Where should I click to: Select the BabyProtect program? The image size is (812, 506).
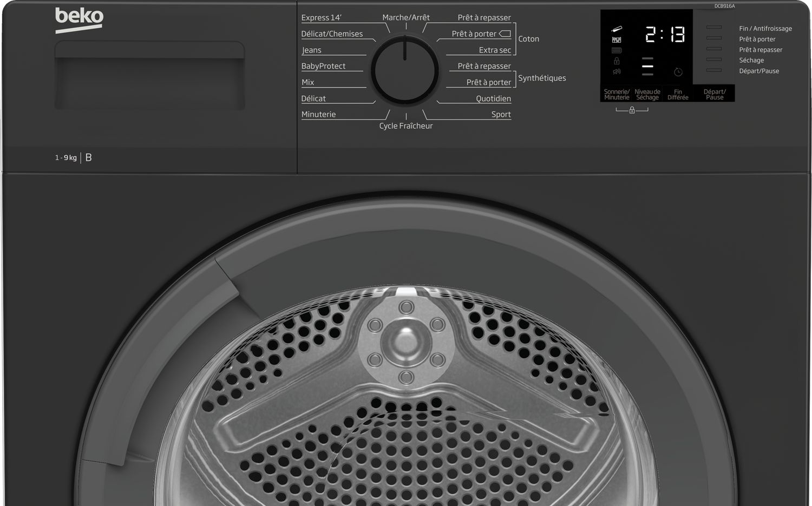[323, 66]
